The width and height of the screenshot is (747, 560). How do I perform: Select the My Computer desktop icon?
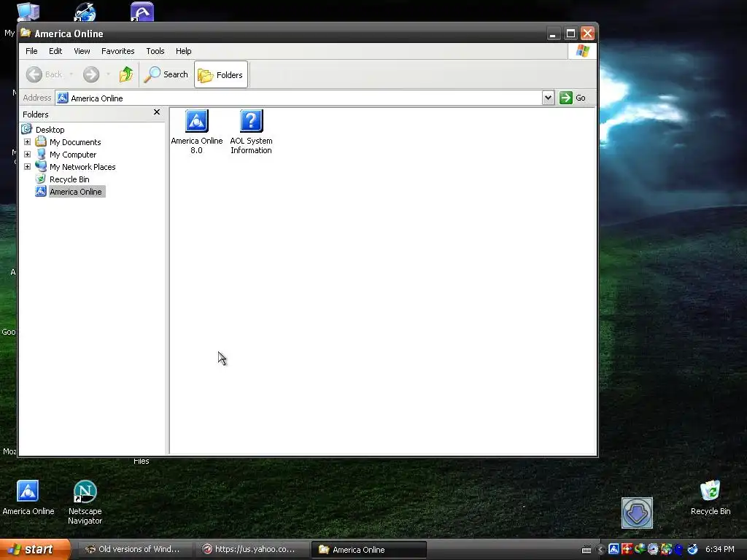pyautogui.click(x=28, y=12)
